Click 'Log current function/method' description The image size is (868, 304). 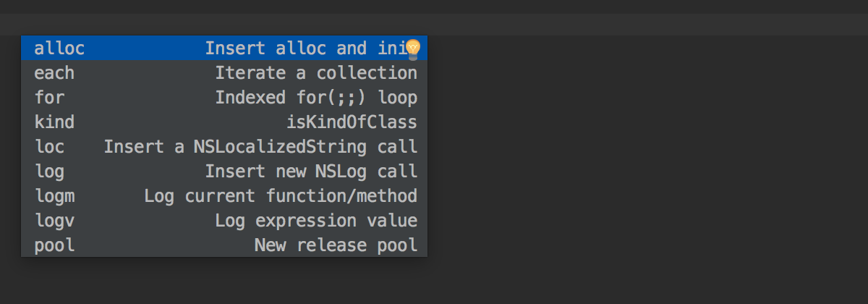click(281, 196)
